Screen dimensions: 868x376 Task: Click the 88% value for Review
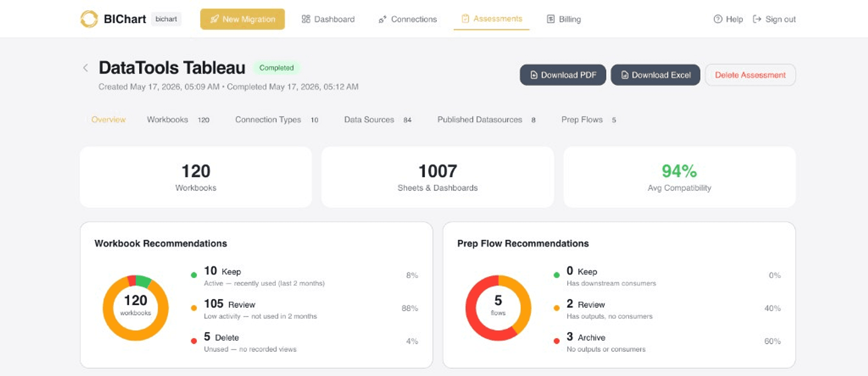point(409,308)
